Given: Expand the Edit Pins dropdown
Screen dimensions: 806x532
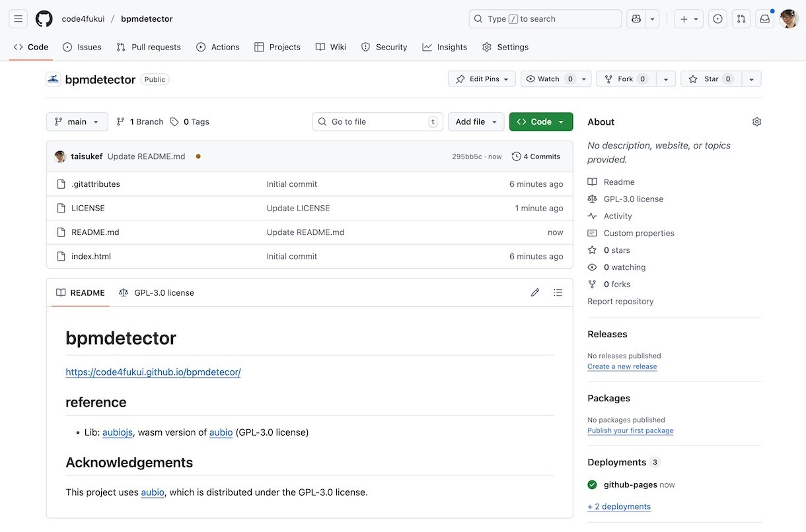Looking at the screenshot, I should coord(482,79).
